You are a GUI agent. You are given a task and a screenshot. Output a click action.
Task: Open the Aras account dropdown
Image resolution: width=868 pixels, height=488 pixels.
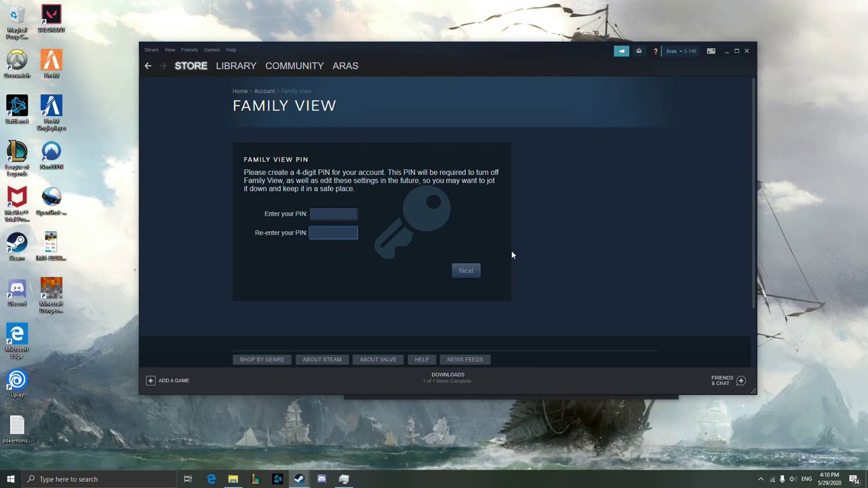[x=676, y=51]
